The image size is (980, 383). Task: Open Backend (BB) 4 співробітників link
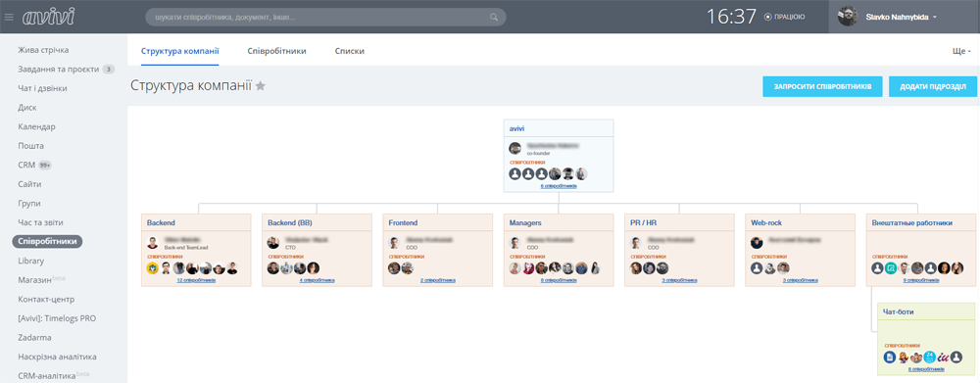(317, 280)
